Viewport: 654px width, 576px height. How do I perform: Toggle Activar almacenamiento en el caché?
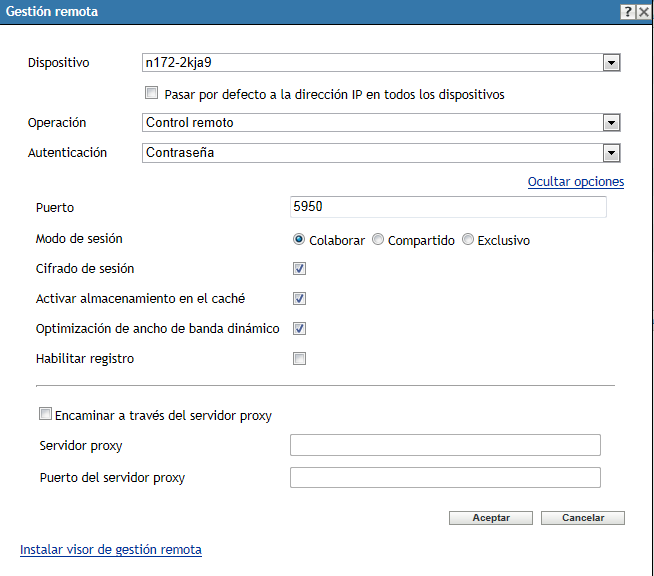click(300, 299)
